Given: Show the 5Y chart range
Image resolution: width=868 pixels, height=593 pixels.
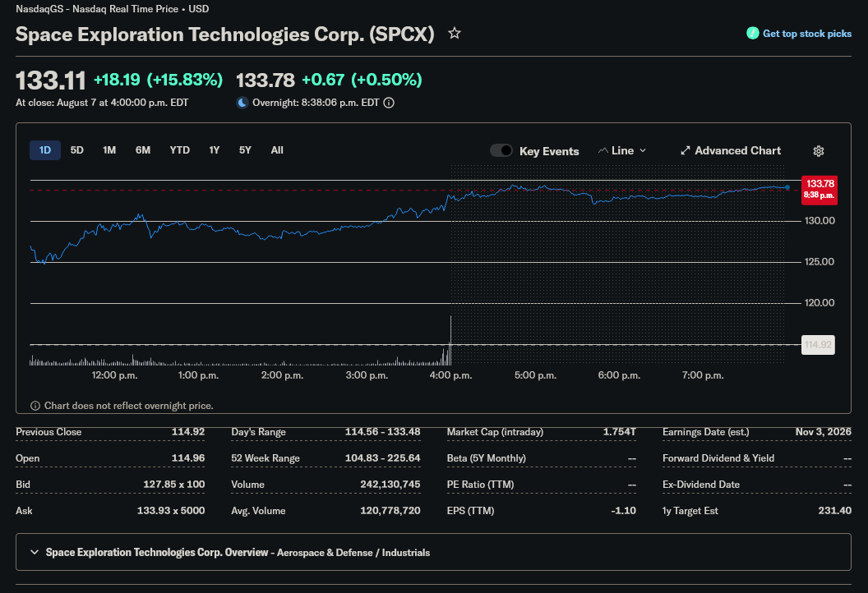Looking at the screenshot, I should tap(245, 150).
